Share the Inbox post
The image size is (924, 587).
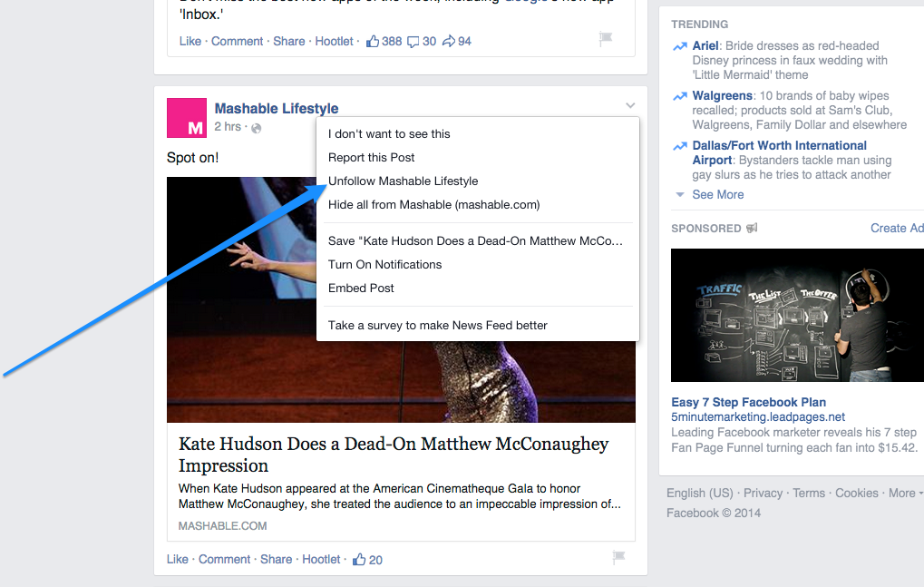coord(288,41)
